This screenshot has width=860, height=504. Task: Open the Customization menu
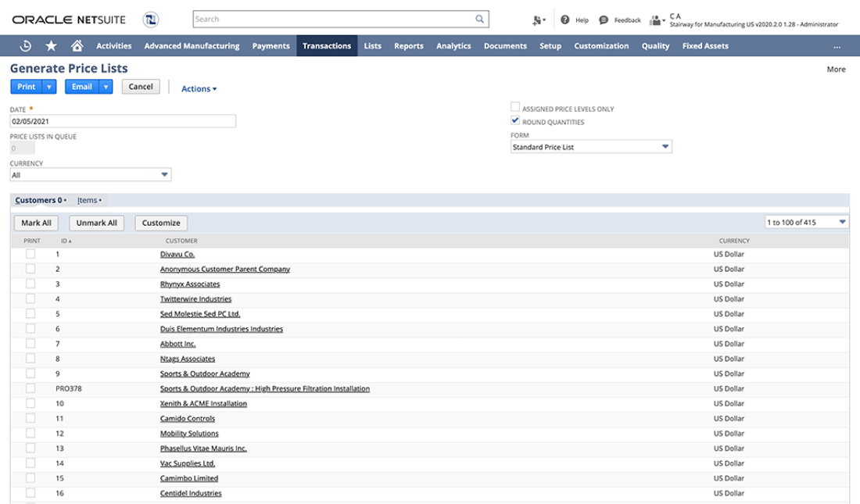coord(602,46)
